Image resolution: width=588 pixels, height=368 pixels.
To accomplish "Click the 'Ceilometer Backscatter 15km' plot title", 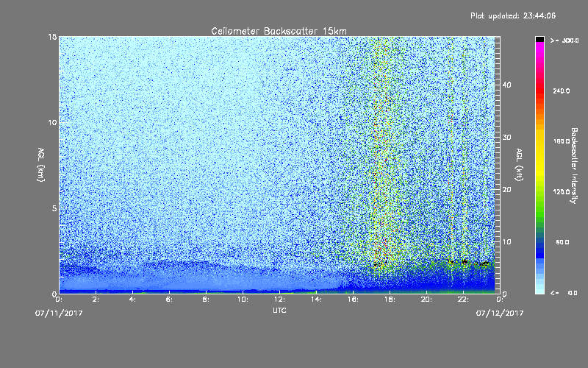I will (x=279, y=31).
